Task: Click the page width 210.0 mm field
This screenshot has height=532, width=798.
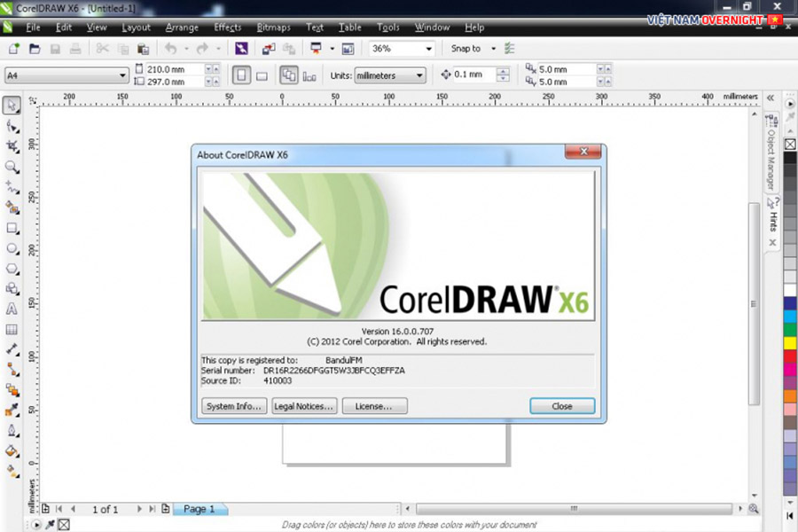Action: (x=175, y=69)
